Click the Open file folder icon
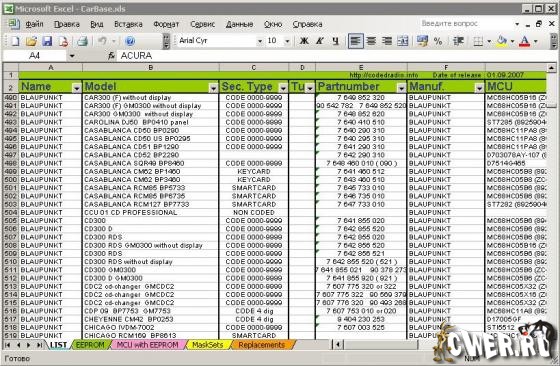 [31, 41]
